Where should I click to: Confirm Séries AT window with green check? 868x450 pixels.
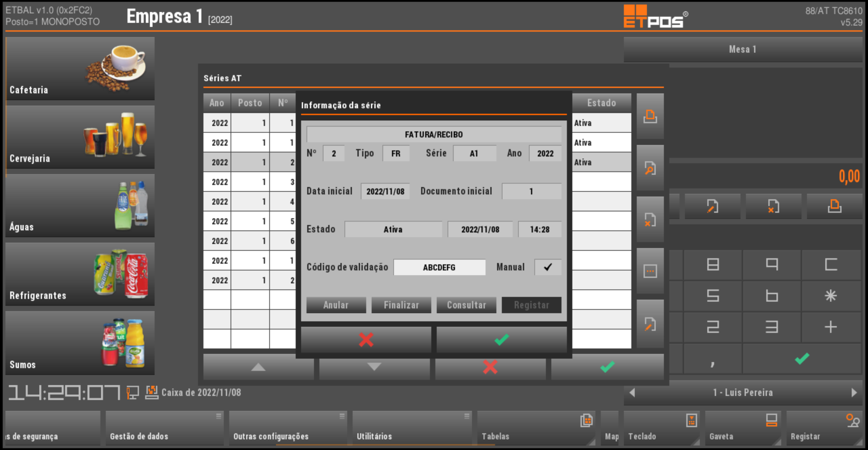(x=607, y=367)
